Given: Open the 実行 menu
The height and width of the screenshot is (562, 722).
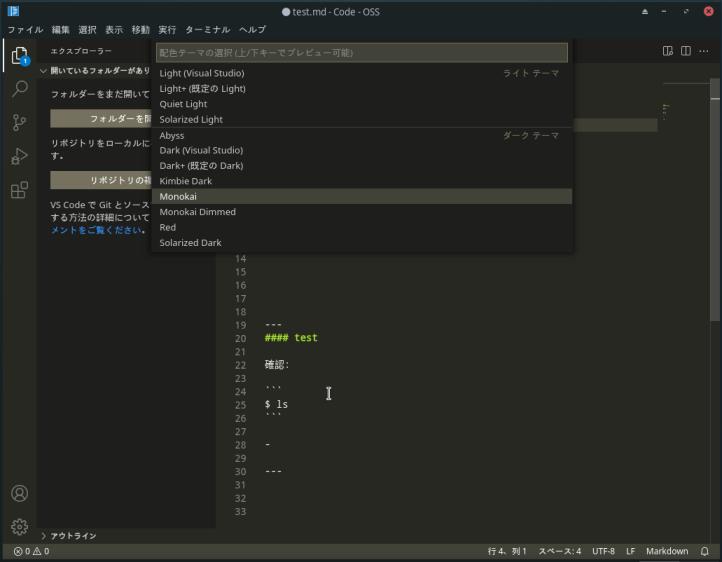Looking at the screenshot, I should 167,30.
